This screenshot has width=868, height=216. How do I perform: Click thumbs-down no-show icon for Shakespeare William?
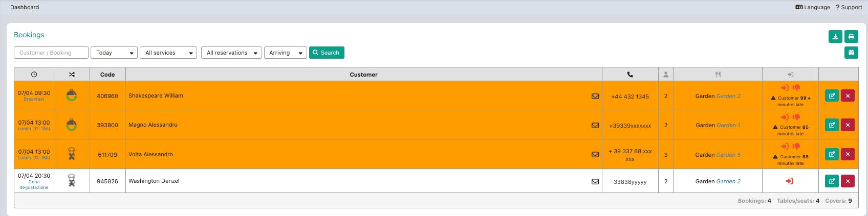[796, 88]
